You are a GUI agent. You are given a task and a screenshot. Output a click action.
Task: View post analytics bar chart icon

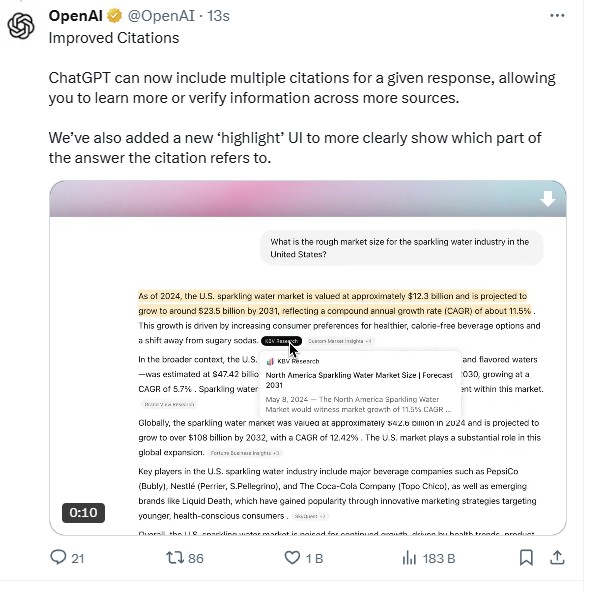tap(409, 558)
